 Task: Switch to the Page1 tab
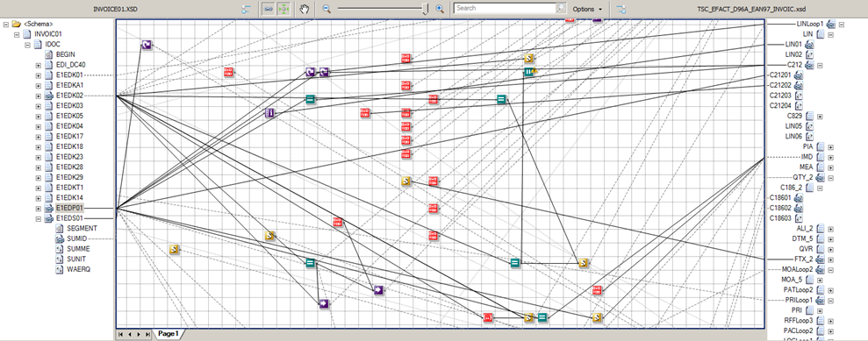tap(168, 334)
